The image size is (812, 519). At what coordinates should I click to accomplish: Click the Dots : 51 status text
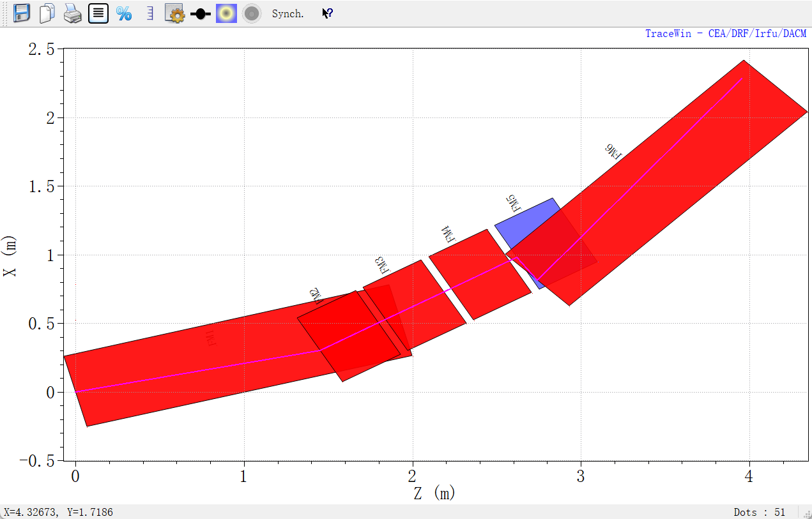click(x=760, y=512)
